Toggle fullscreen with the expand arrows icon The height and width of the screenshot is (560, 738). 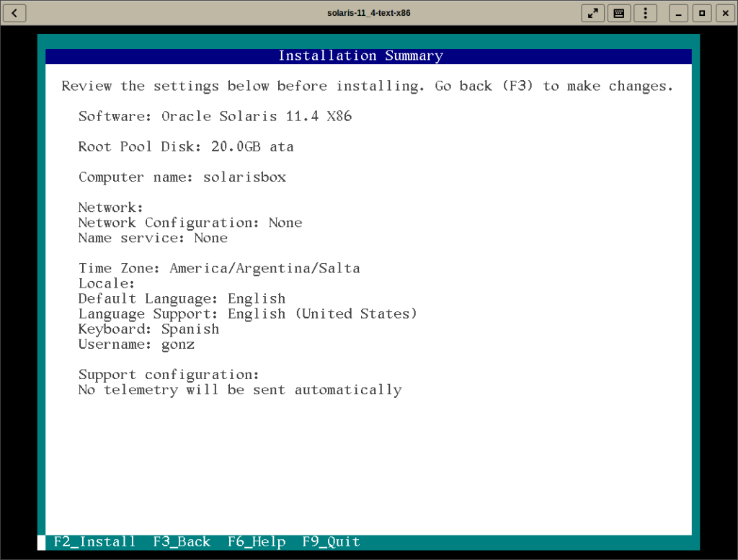click(x=593, y=13)
